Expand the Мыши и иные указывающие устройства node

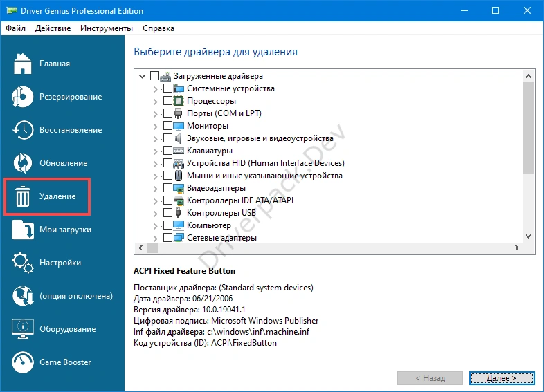[155, 176]
